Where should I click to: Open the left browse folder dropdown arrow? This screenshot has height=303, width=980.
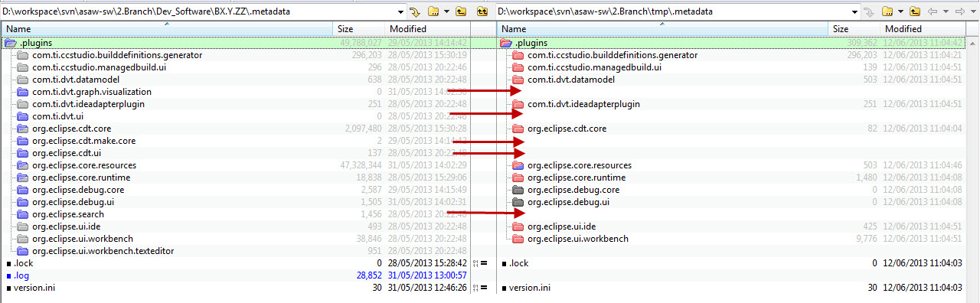pos(446,11)
